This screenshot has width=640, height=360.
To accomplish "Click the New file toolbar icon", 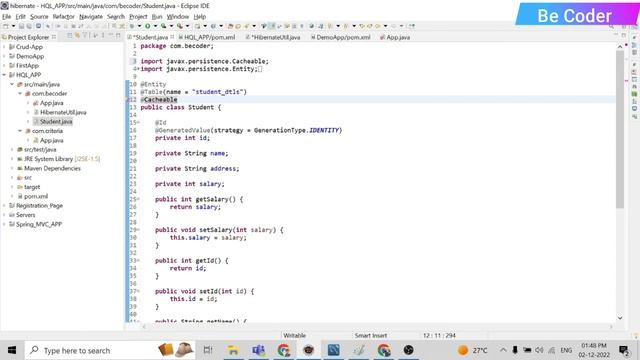I will (x=5, y=26).
